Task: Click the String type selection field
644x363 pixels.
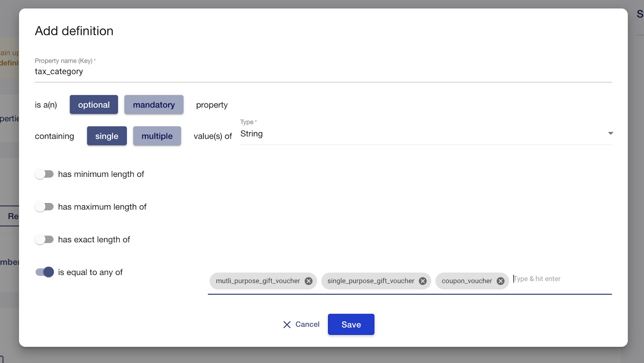Action: [419, 134]
